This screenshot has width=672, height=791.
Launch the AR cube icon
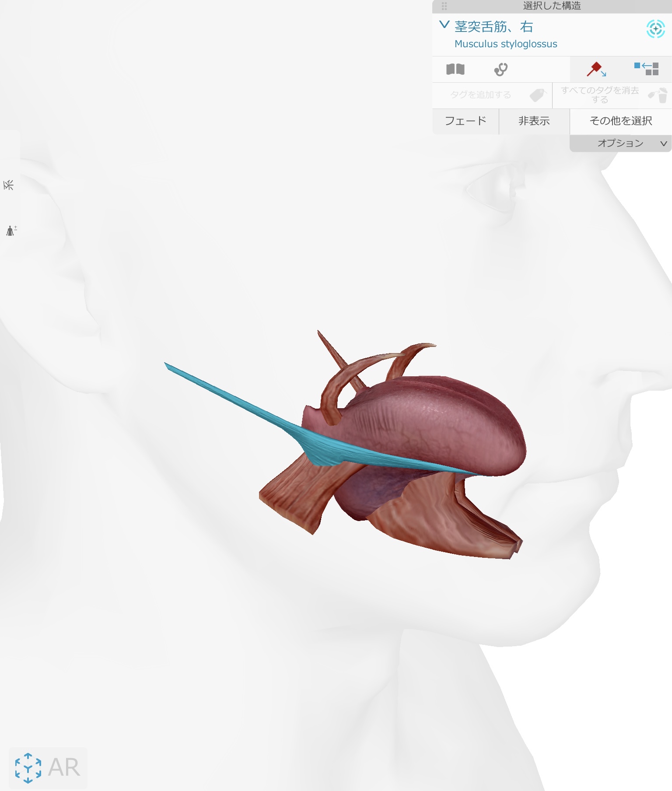tap(28, 768)
